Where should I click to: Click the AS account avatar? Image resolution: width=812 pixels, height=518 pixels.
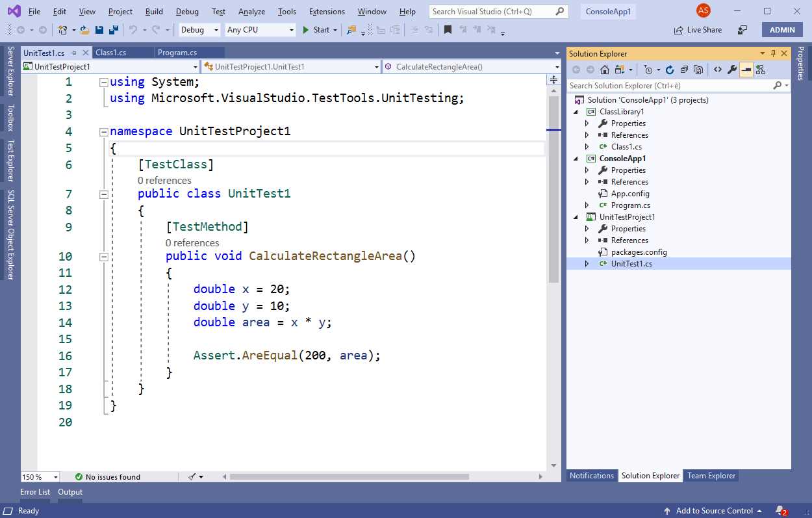pos(704,11)
